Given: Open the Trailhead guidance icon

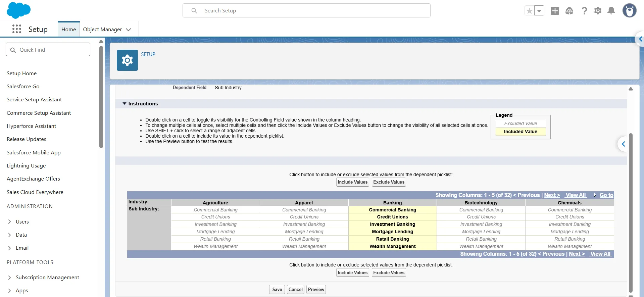Looking at the screenshot, I should pyautogui.click(x=569, y=11).
